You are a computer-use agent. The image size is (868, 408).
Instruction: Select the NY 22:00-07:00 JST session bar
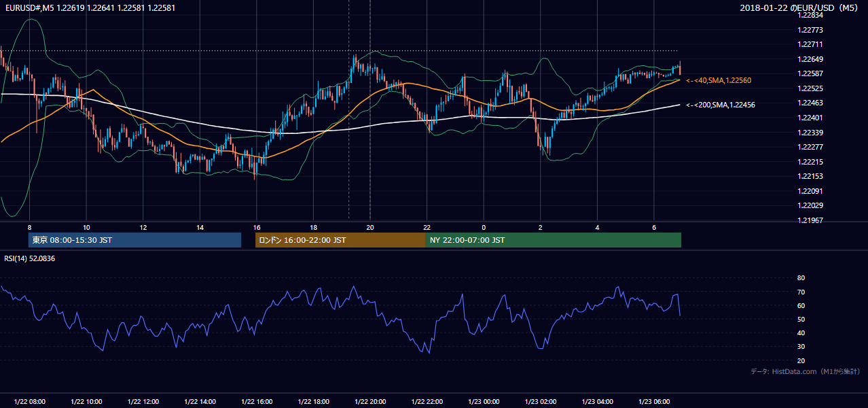click(554, 240)
